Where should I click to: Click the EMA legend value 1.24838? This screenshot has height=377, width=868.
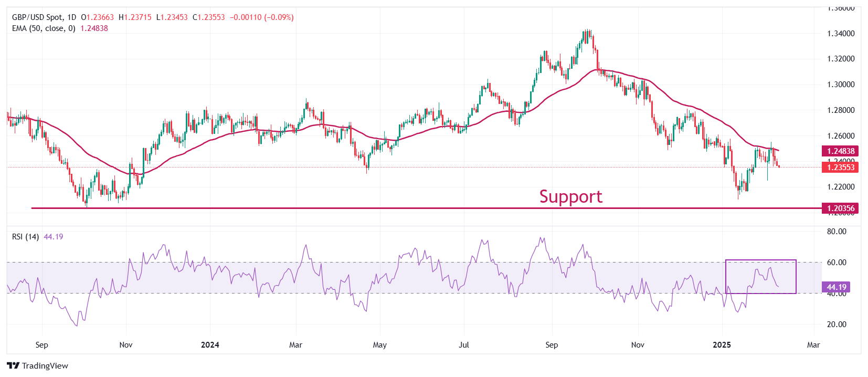(x=94, y=28)
